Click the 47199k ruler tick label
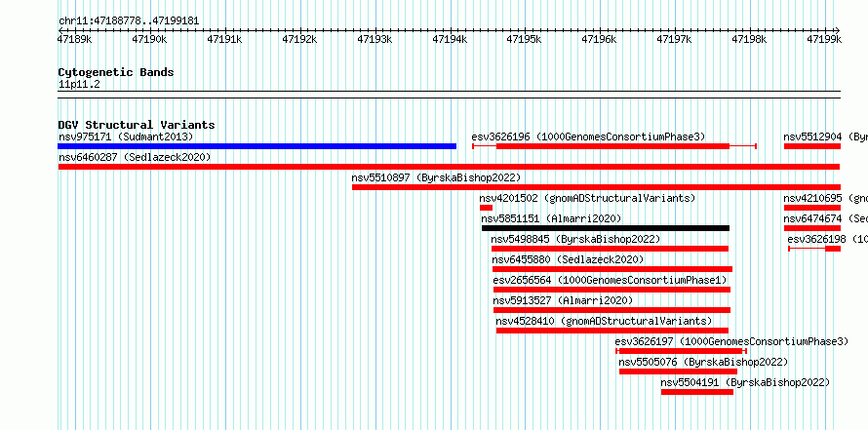Viewport: 868px width, 430px height. tap(825, 39)
